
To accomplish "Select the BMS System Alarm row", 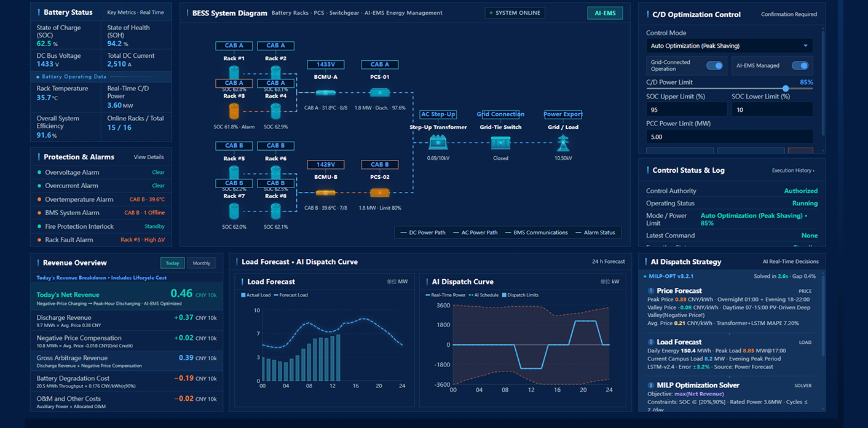I will tap(101, 213).
